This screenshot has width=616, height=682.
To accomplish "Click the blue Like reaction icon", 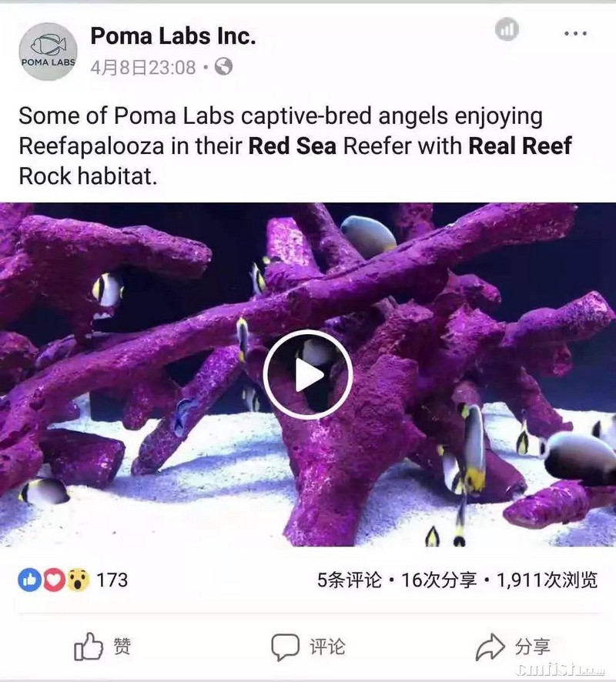I will click(x=29, y=580).
